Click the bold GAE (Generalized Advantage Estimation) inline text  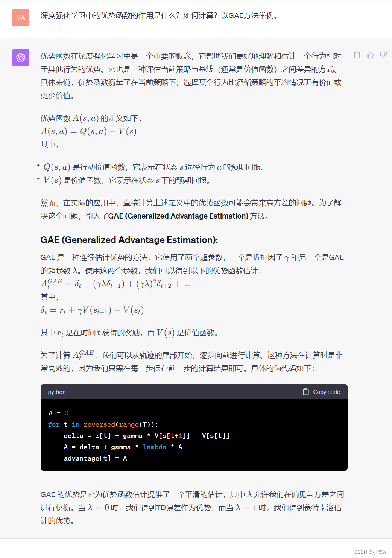(x=178, y=216)
